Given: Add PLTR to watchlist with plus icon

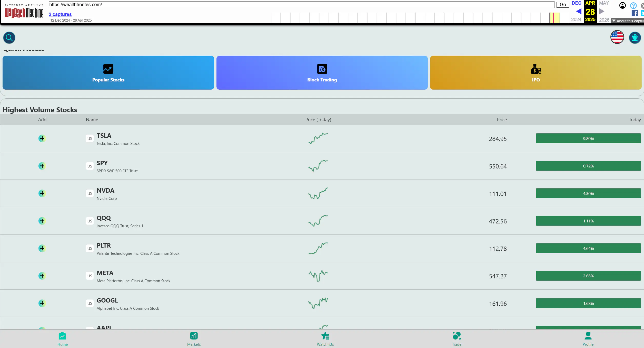Looking at the screenshot, I should 42,248.
